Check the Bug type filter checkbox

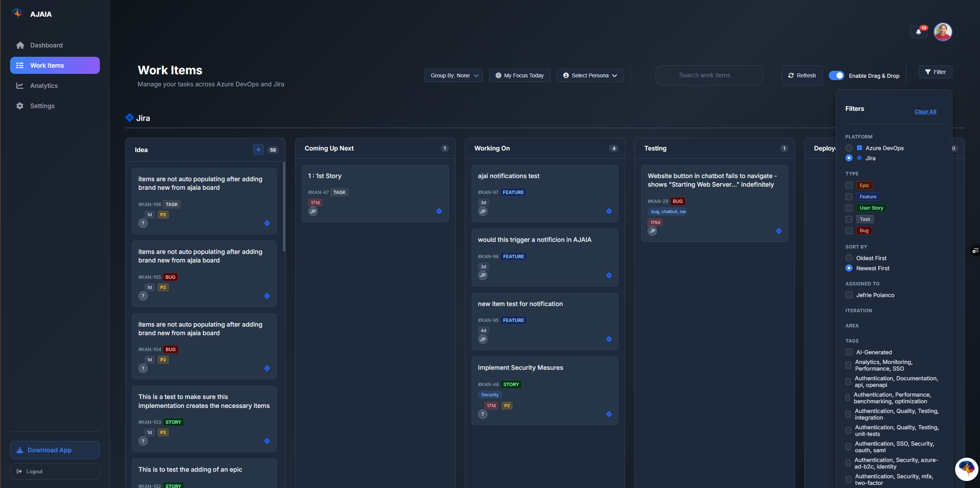coord(849,231)
